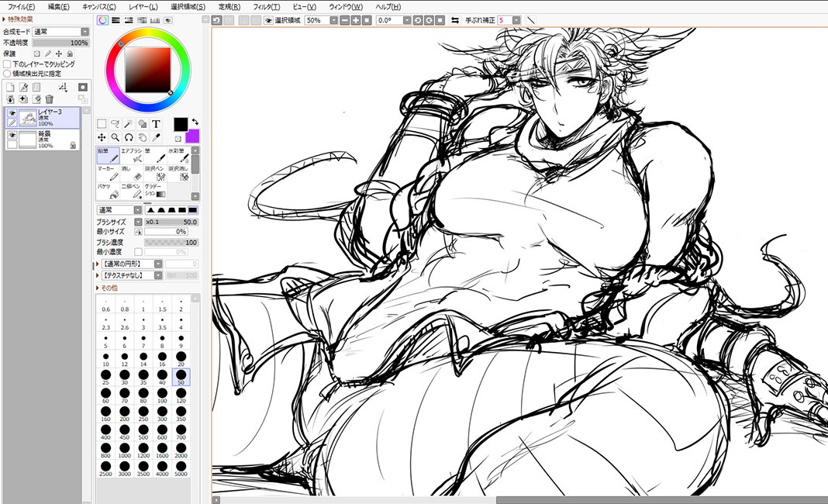Image resolution: width=828 pixels, height=504 pixels.
Task: Toggle the RGB slider panel icon
Action: click(x=116, y=20)
